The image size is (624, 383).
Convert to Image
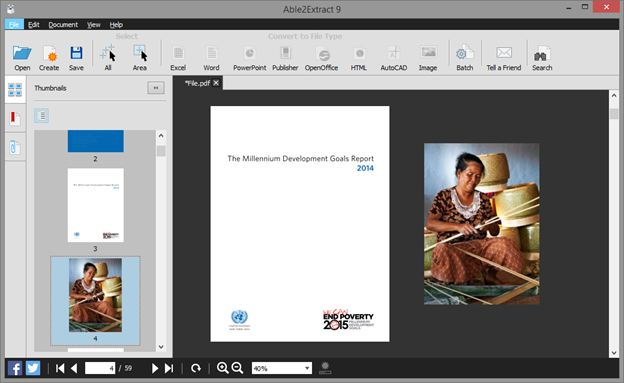tap(428, 58)
